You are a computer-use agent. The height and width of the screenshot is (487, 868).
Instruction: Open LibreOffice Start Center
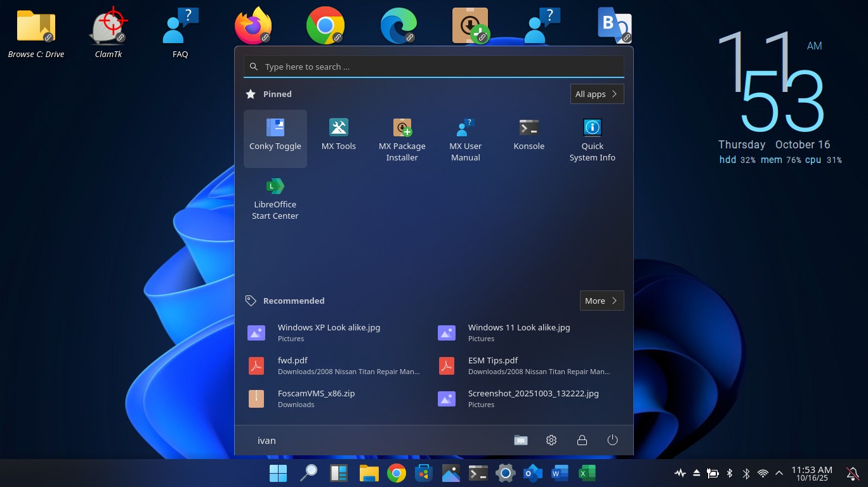[x=275, y=198]
